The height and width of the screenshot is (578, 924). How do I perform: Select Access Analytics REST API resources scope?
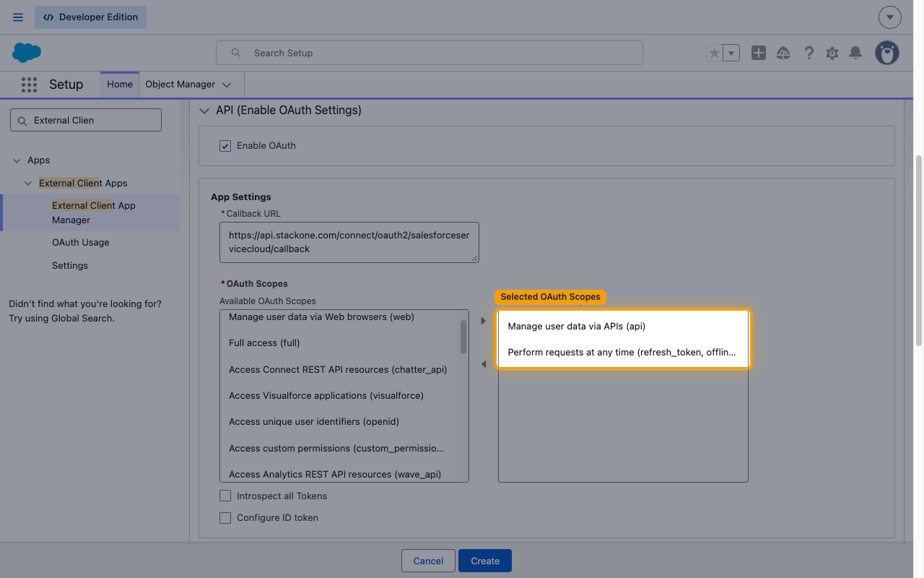339,474
